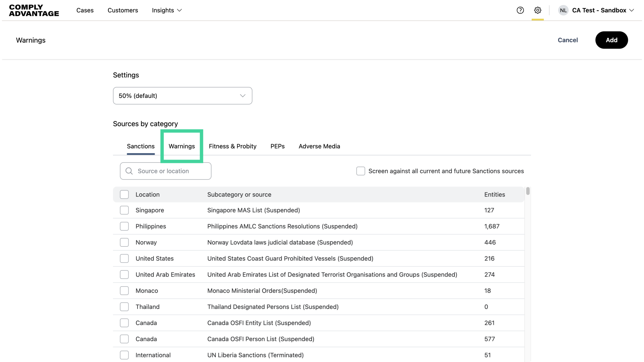Check the Singapore MAS List row

coord(124,210)
